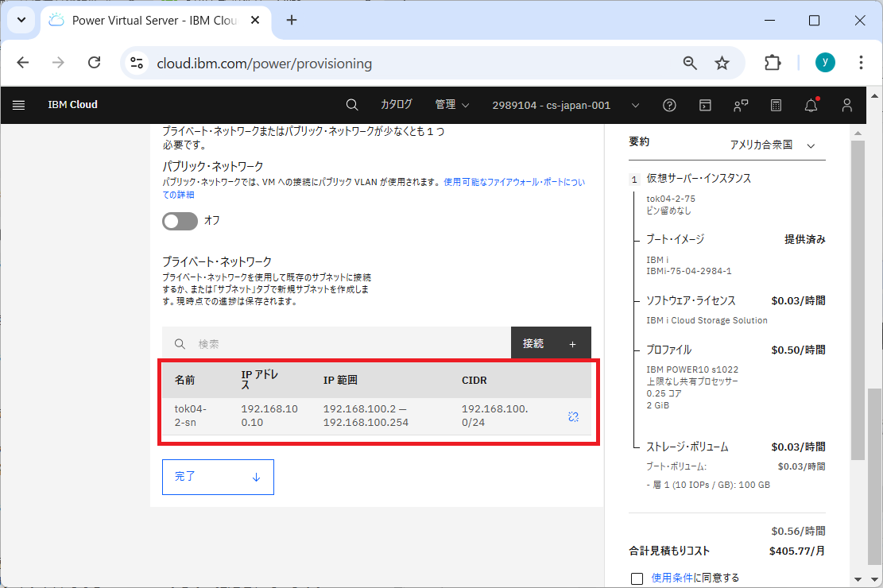Open the site information icon in address bar
The height and width of the screenshot is (588, 883).
(136, 63)
